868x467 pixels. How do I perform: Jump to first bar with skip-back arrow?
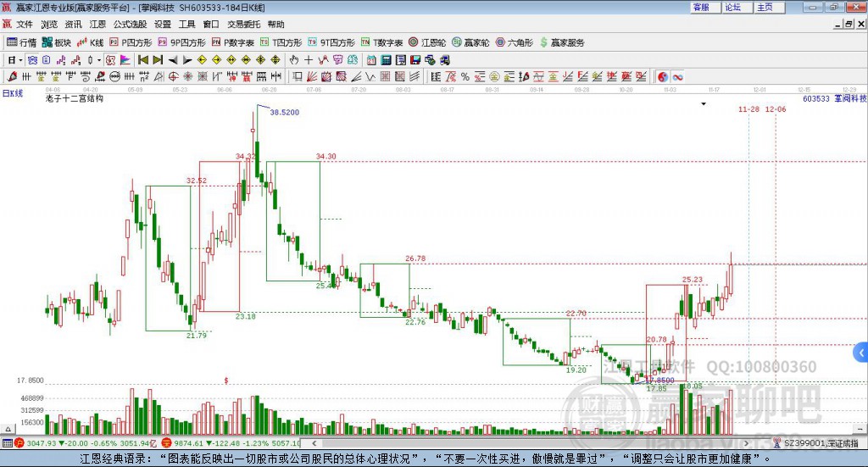coord(142,60)
